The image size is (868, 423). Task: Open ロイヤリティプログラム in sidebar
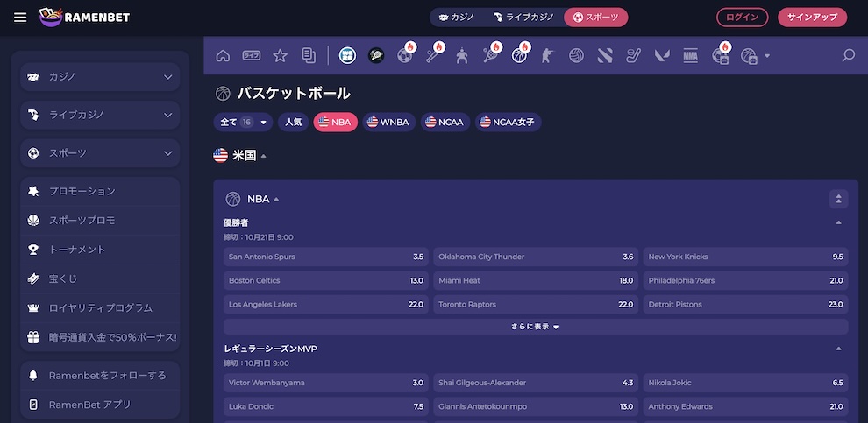[100, 308]
